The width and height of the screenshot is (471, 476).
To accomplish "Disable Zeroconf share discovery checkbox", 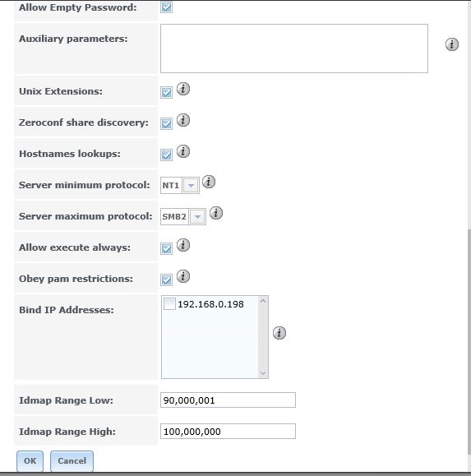I will click(166, 123).
